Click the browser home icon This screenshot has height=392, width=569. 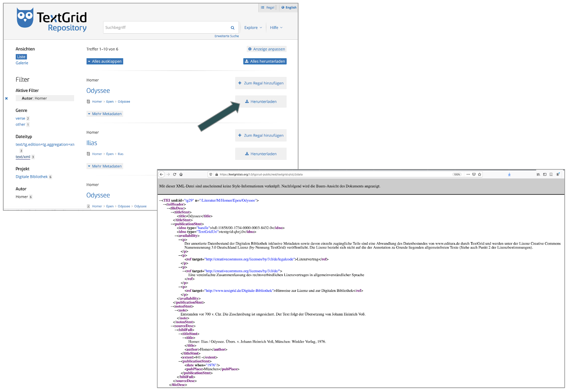(181, 175)
